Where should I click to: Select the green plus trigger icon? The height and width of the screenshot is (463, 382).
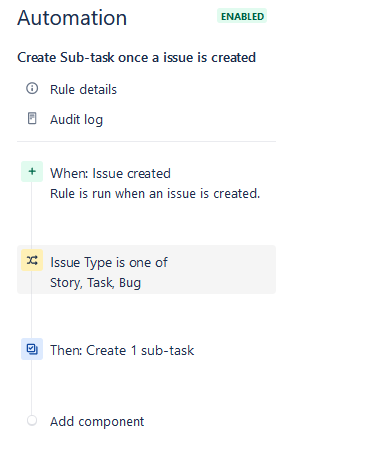pyautogui.click(x=32, y=171)
